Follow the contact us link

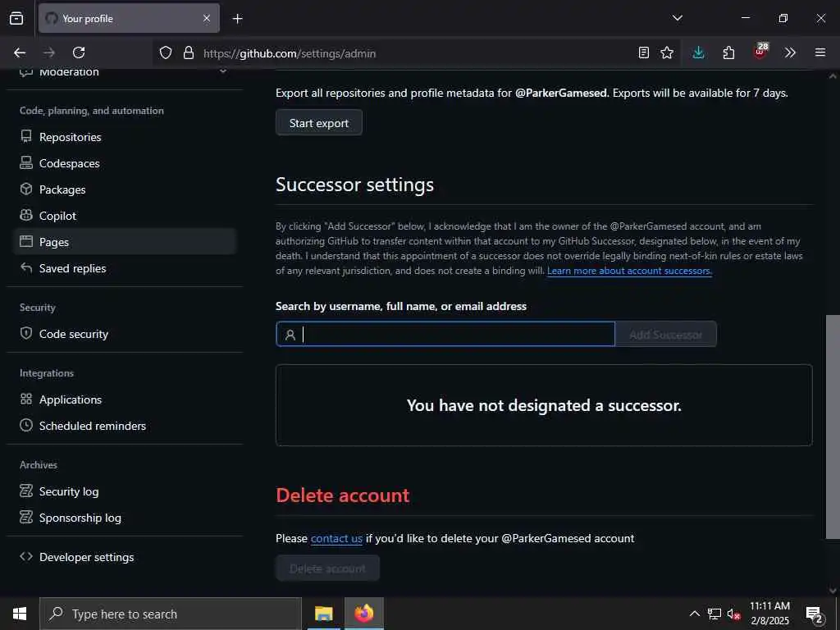336,538
